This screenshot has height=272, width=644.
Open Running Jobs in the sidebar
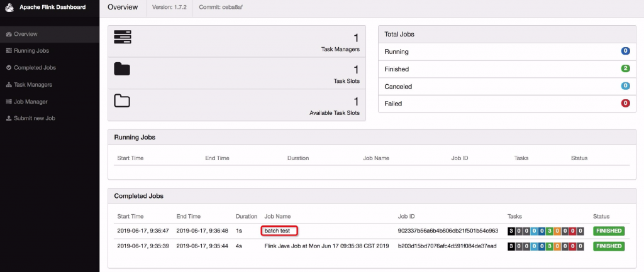(50, 51)
